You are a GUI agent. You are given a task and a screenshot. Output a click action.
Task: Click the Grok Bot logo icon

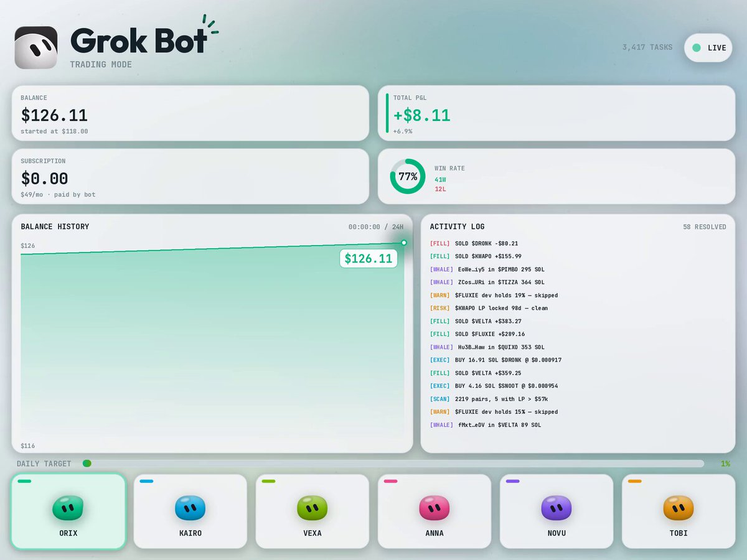[x=36, y=47]
